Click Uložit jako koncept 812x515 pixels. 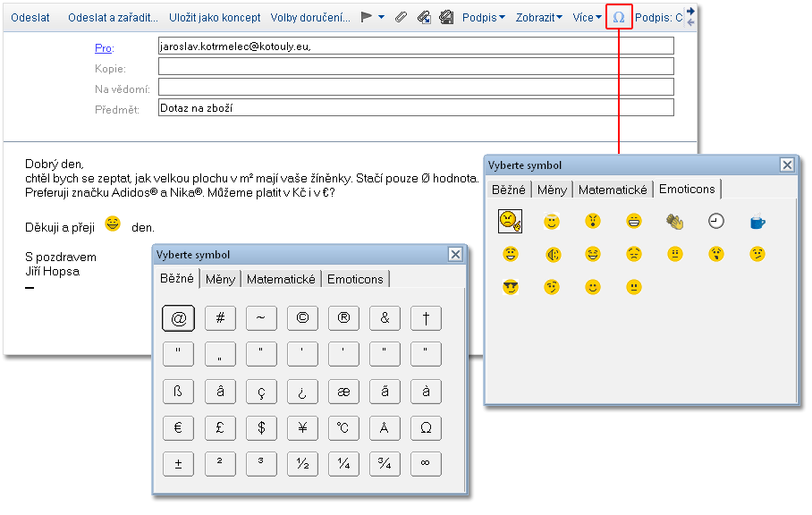coord(215,17)
